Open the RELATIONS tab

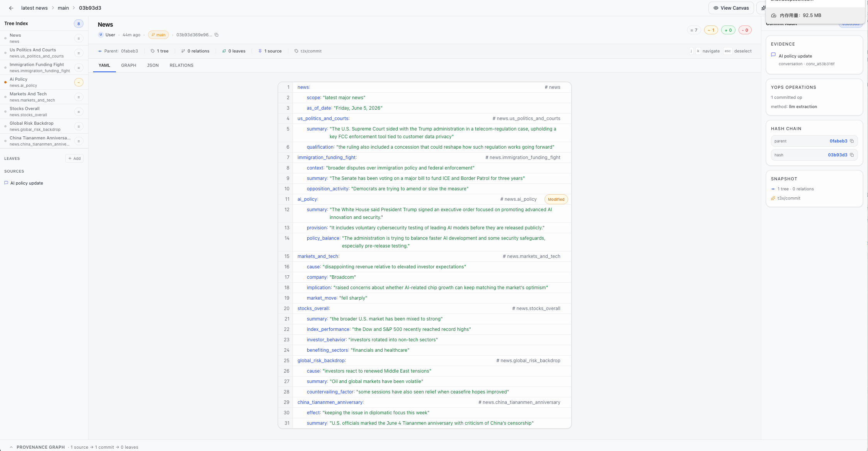pyautogui.click(x=182, y=65)
